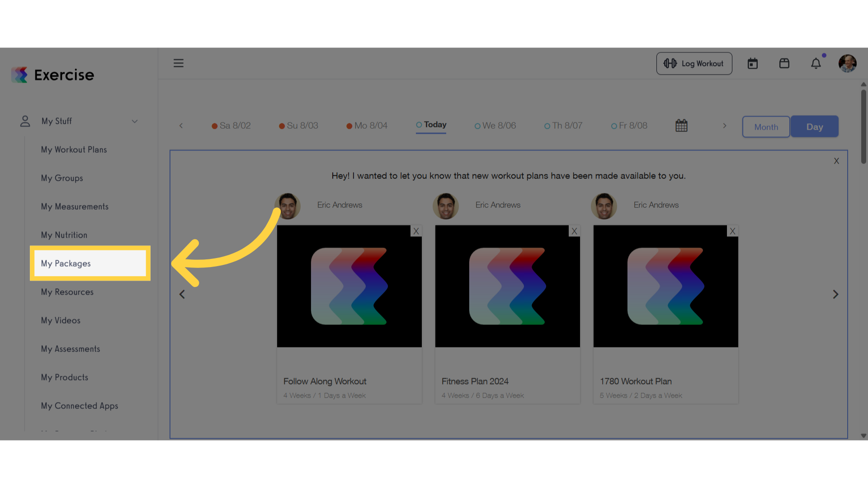Open Follow Along Workout thumbnail
The height and width of the screenshot is (488, 868).
click(x=349, y=286)
